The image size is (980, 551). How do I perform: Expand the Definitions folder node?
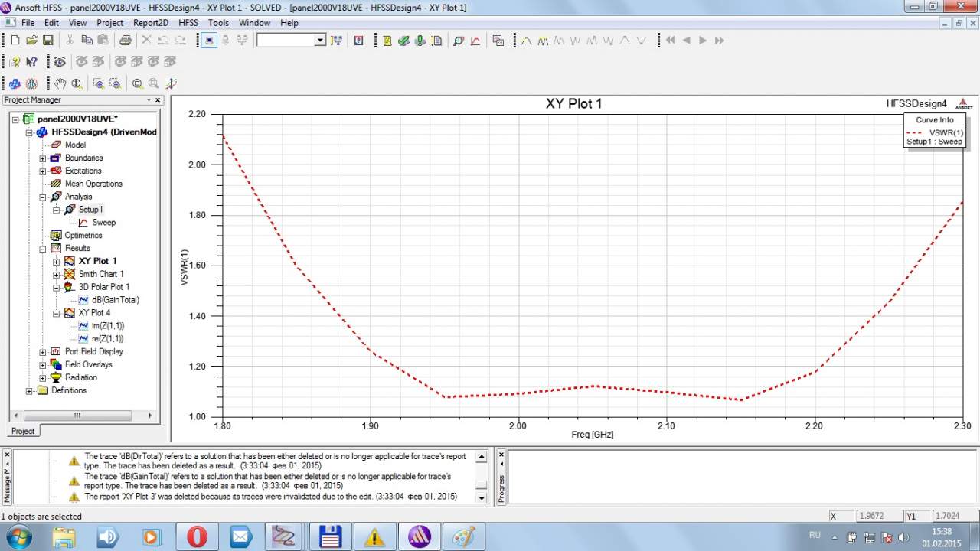point(29,391)
